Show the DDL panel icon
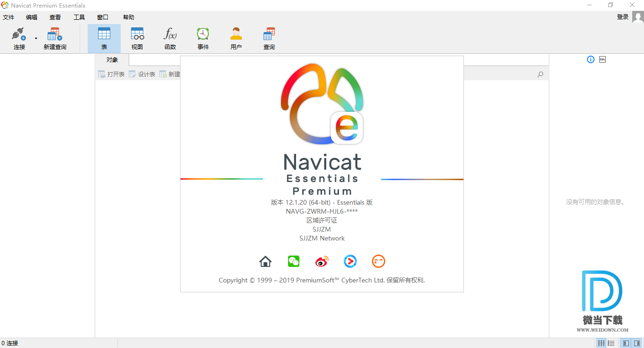Screen dimensions: 644x348 [x=603, y=59]
